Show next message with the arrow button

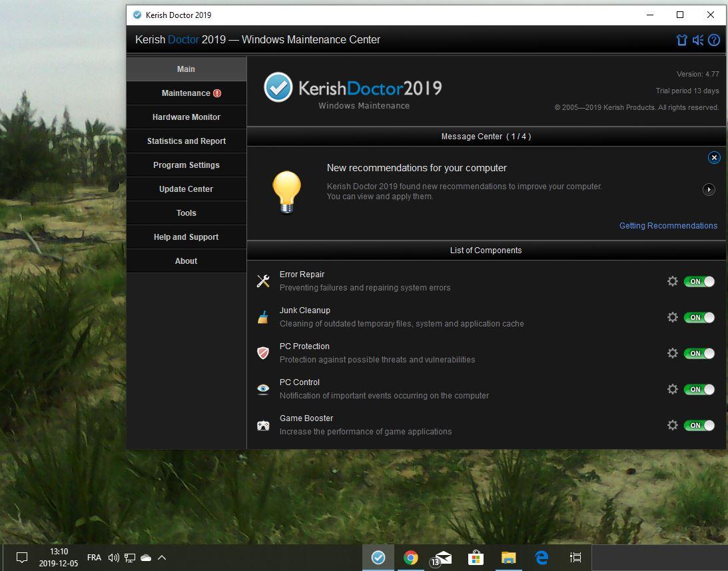[709, 190]
